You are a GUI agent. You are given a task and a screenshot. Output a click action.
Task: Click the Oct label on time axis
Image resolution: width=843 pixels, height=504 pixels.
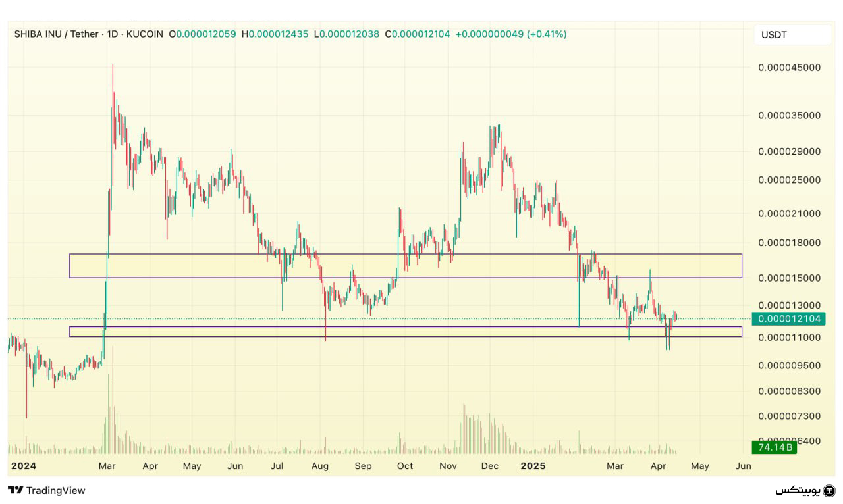pyautogui.click(x=404, y=466)
